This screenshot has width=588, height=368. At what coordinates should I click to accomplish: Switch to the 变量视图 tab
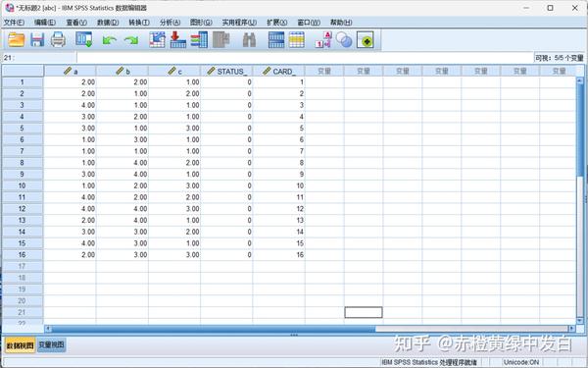click(51, 344)
